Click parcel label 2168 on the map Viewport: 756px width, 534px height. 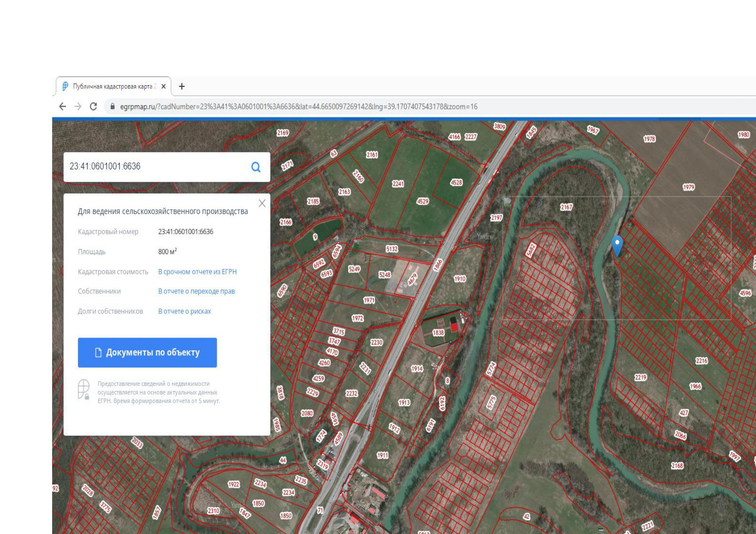(x=677, y=466)
